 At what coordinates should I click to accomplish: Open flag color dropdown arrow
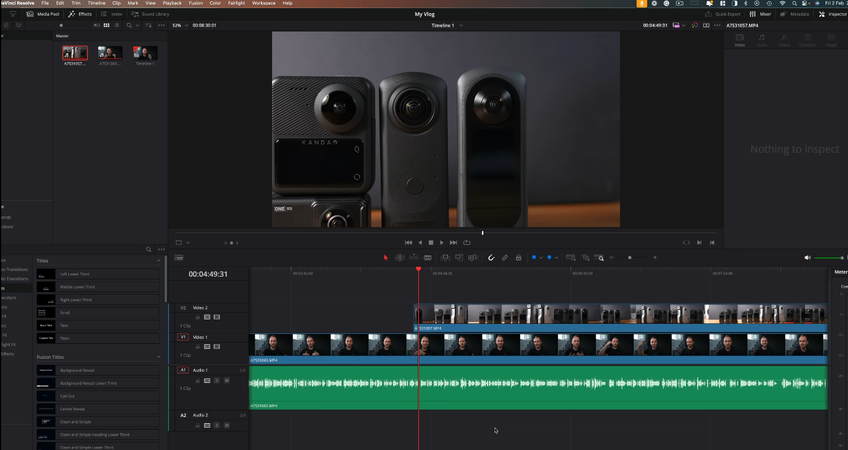[x=541, y=258]
